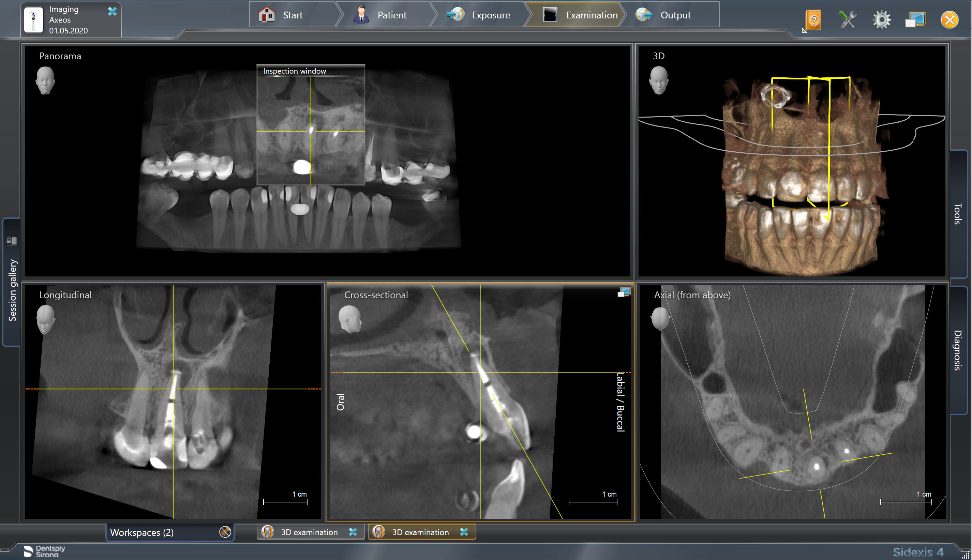Click the 1 cm scale bar in Axial view

pyautogui.click(x=906, y=501)
